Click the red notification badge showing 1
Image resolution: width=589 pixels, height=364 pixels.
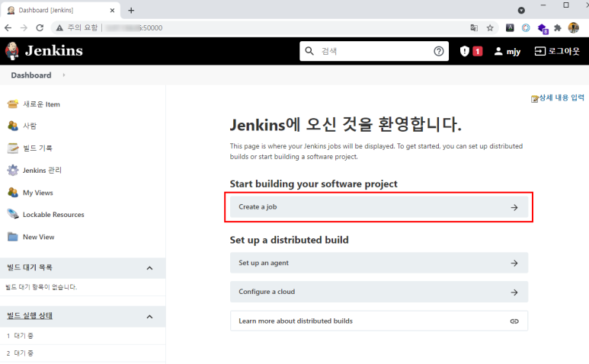tap(478, 51)
